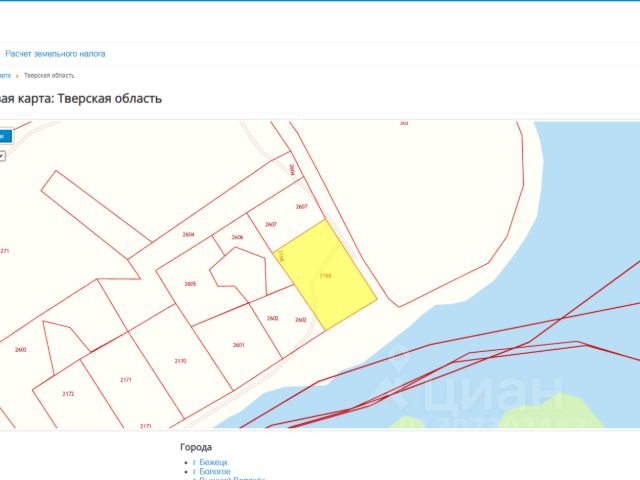Click the truncated карта breadcrumb link
This screenshot has height=480, width=640.
(5, 76)
